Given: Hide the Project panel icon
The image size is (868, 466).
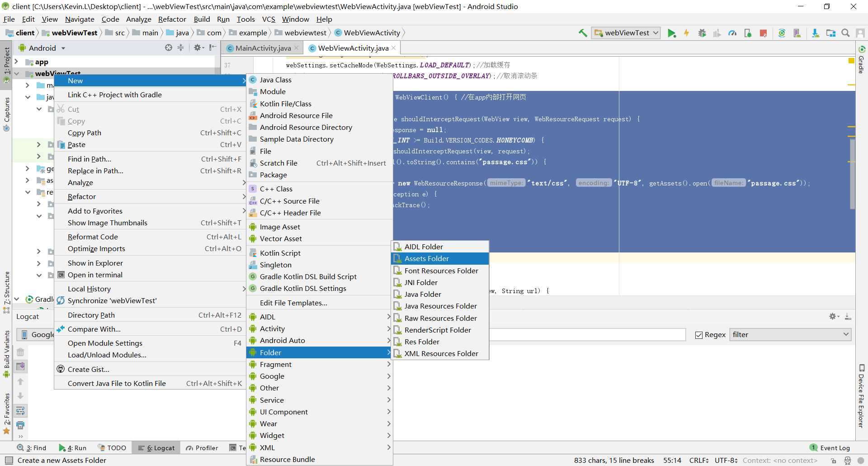Looking at the screenshot, I should [x=212, y=48].
